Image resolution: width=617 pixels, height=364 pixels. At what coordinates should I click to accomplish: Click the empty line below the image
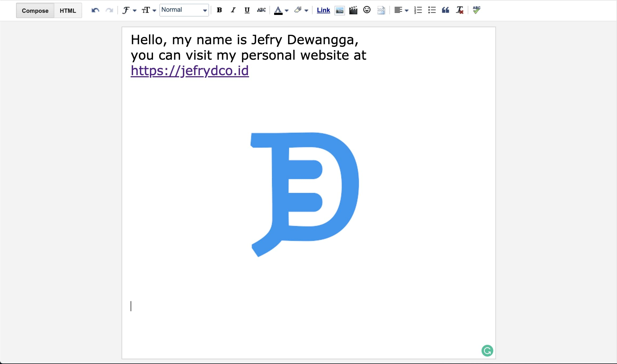[308, 306]
